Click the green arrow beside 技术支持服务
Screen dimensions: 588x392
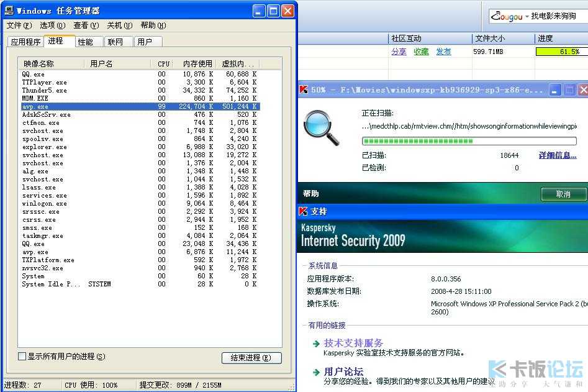(x=316, y=344)
